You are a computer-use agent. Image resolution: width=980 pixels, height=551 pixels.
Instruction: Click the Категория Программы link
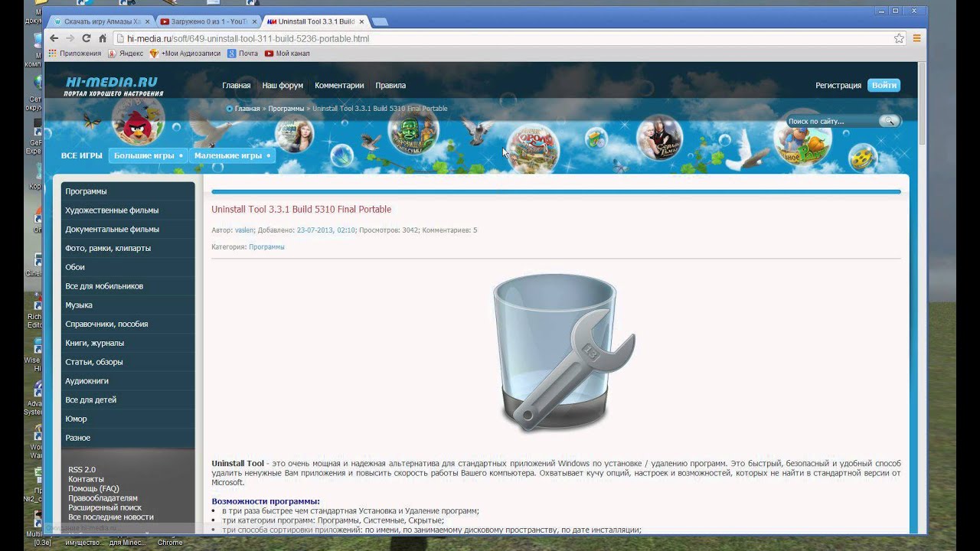click(x=266, y=247)
